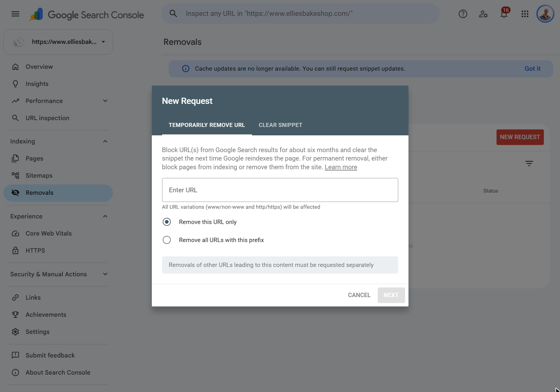Collapse the Experience section
Image resolution: width=560 pixels, height=392 pixels.
(105, 216)
